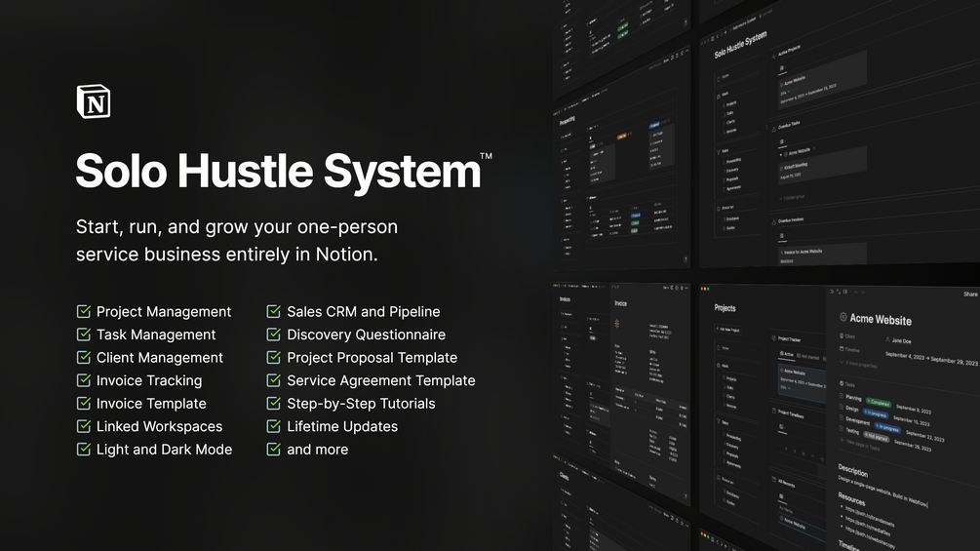Toggle the Lifetime Updates checkbox
This screenshot has height=551, width=980.
click(x=273, y=426)
